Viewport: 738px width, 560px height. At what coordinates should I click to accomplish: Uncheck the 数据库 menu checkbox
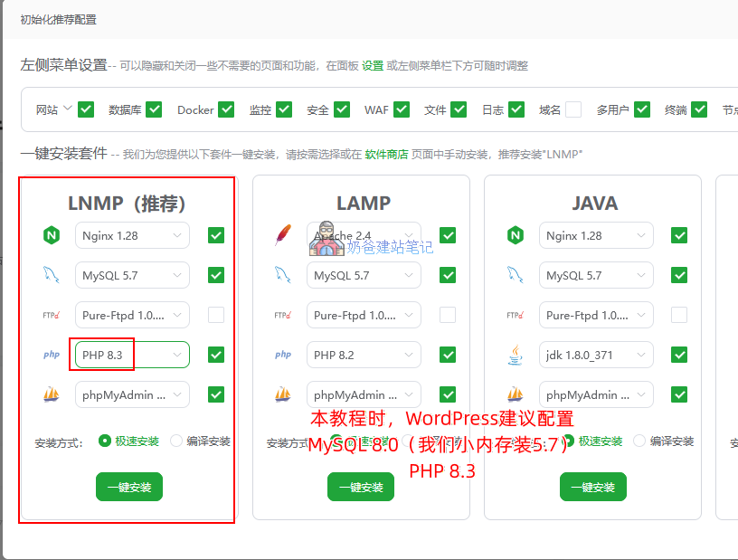pos(154,109)
